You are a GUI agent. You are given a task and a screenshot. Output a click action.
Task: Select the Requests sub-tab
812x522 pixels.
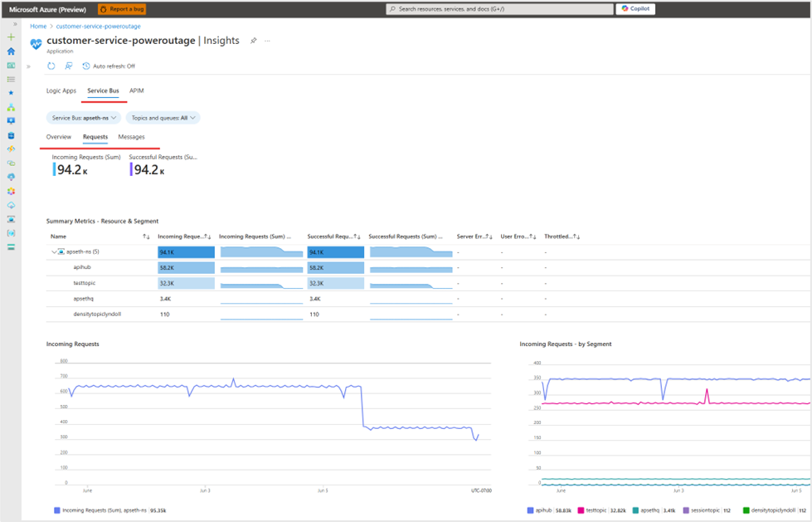95,137
